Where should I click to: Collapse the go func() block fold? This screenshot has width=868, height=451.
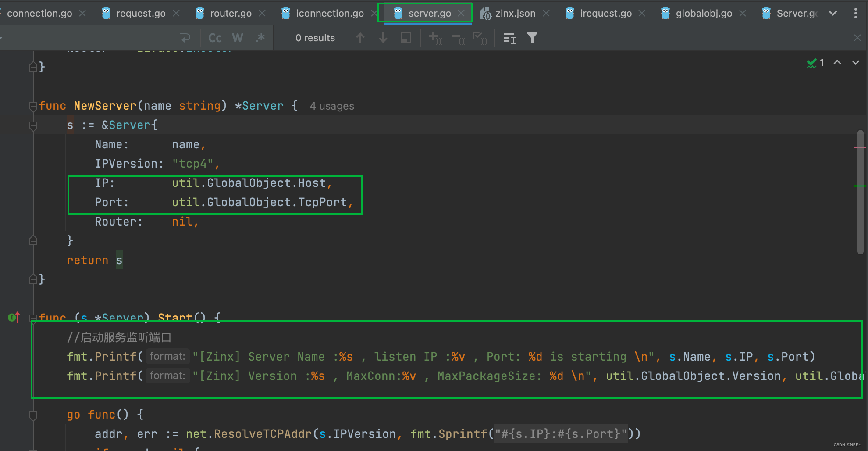(33, 415)
